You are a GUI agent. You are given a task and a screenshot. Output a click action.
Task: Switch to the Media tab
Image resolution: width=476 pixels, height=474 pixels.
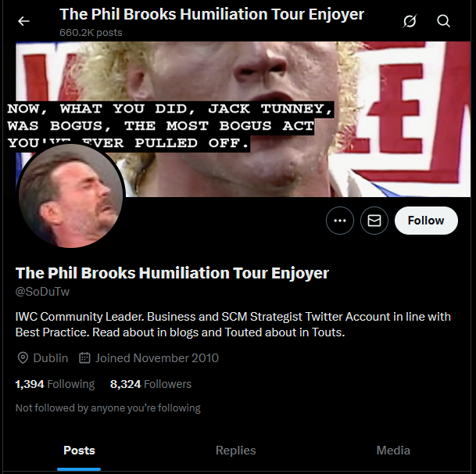point(393,451)
